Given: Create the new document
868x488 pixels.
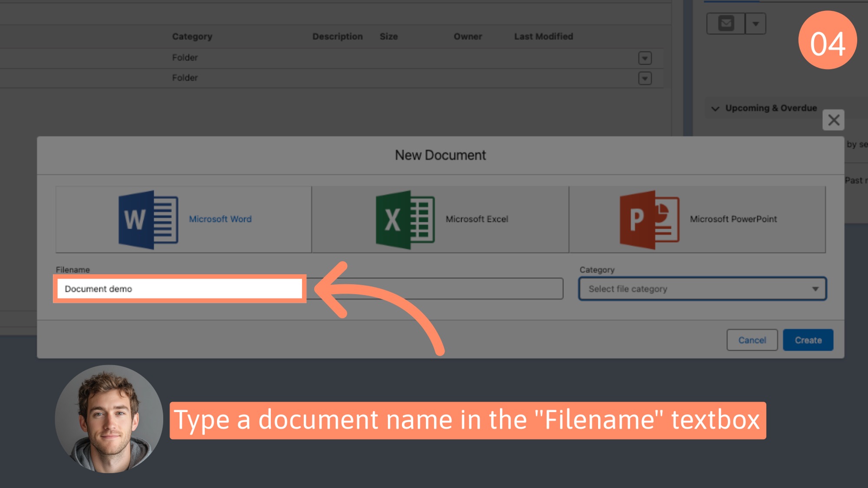Looking at the screenshot, I should [x=808, y=340].
